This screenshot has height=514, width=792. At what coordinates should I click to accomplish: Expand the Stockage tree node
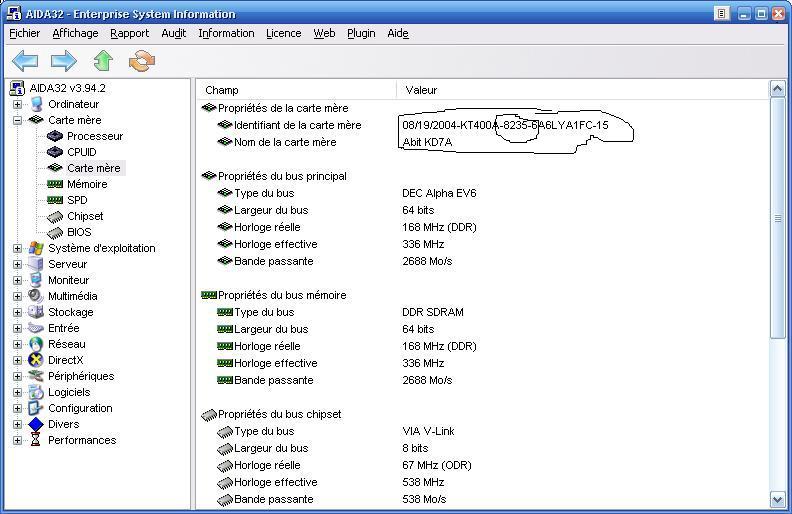pyautogui.click(x=17, y=313)
